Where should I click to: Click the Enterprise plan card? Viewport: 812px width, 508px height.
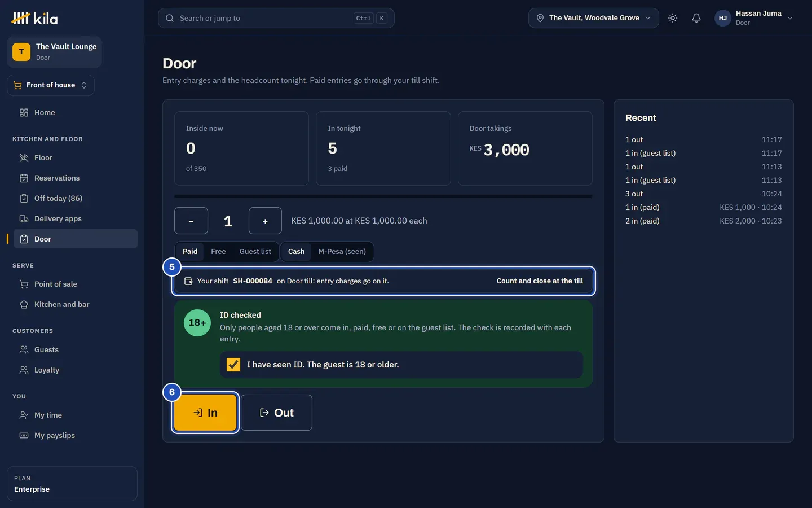coord(72,484)
